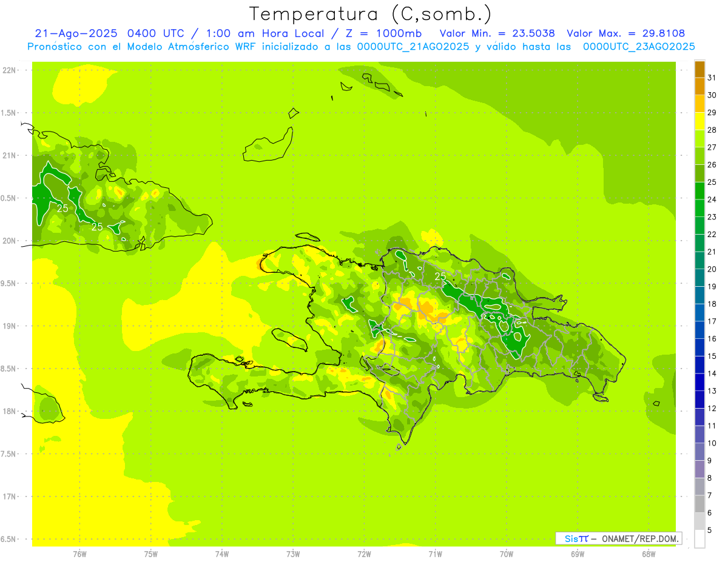The image size is (728, 562).
Task: Pick legend swatch between 29 and 30
Action: [699, 104]
